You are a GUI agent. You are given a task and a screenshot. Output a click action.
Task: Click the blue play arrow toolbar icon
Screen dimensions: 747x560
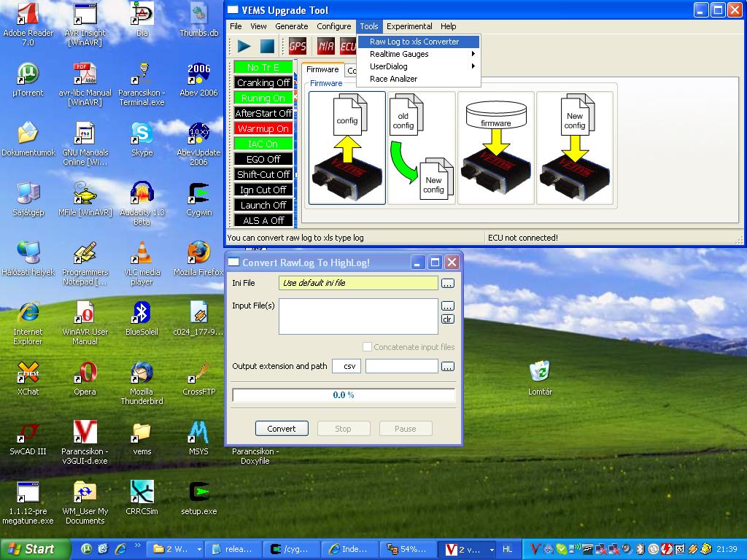pyautogui.click(x=244, y=46)
